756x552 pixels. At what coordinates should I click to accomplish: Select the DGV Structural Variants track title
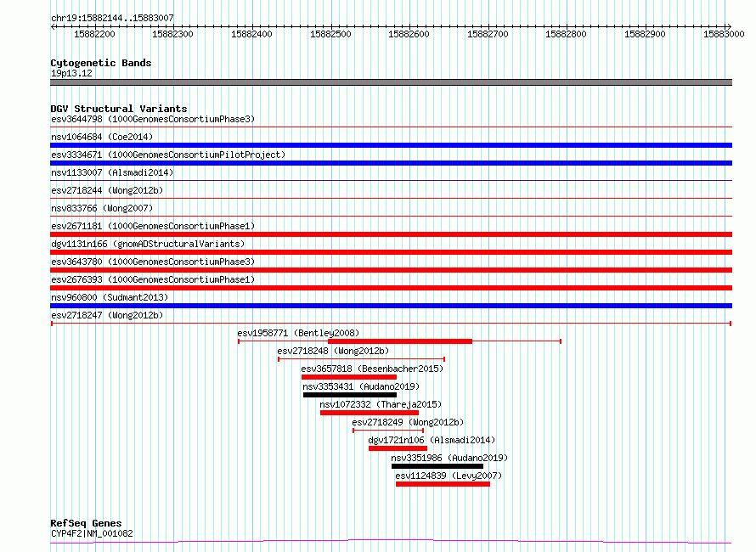tap(119, 109)
